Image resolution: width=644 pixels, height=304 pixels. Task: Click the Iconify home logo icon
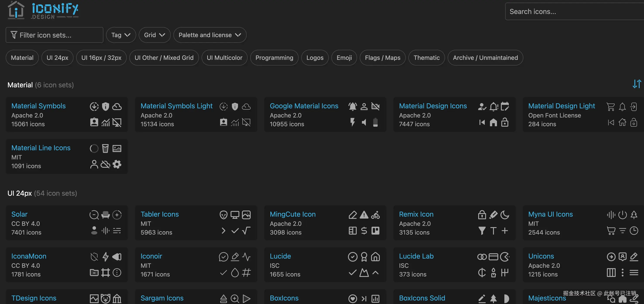tap(16, 10)
